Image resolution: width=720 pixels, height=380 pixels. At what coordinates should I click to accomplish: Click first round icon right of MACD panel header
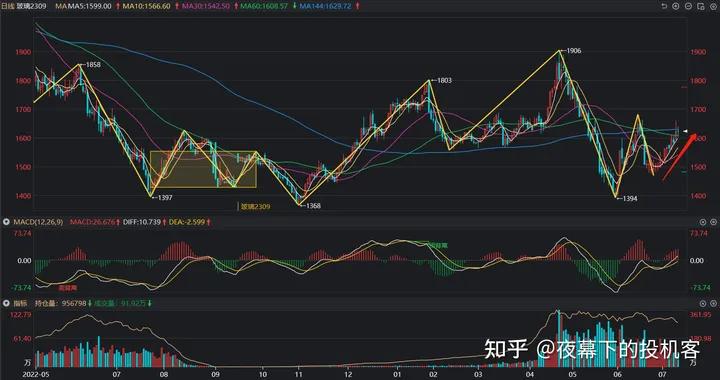pyautogui.click(x=703, y=222)
